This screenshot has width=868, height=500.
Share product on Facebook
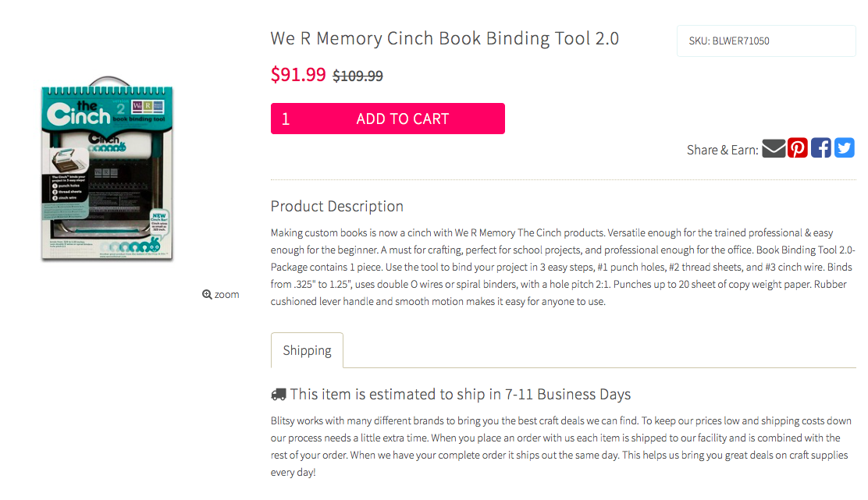pos(821,148)
